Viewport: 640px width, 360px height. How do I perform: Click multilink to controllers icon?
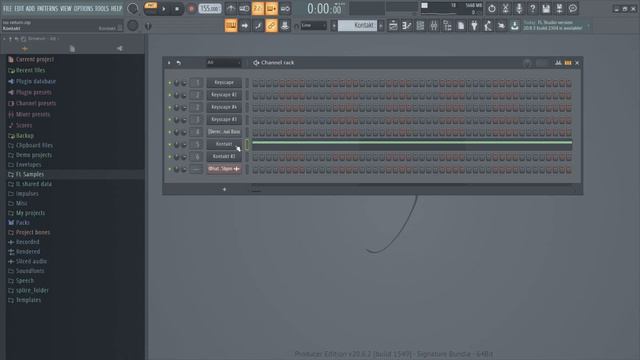click(285, 26)
